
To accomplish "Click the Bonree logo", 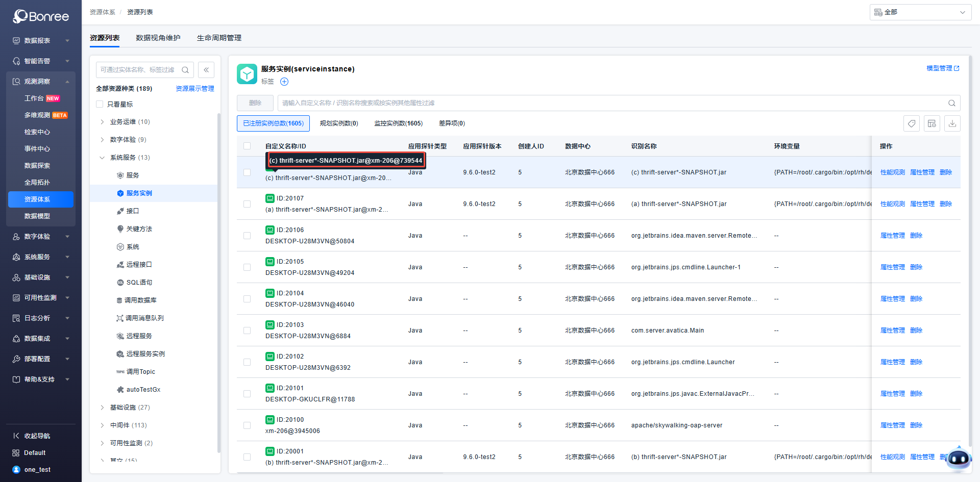I will click(x=41, y=16).
